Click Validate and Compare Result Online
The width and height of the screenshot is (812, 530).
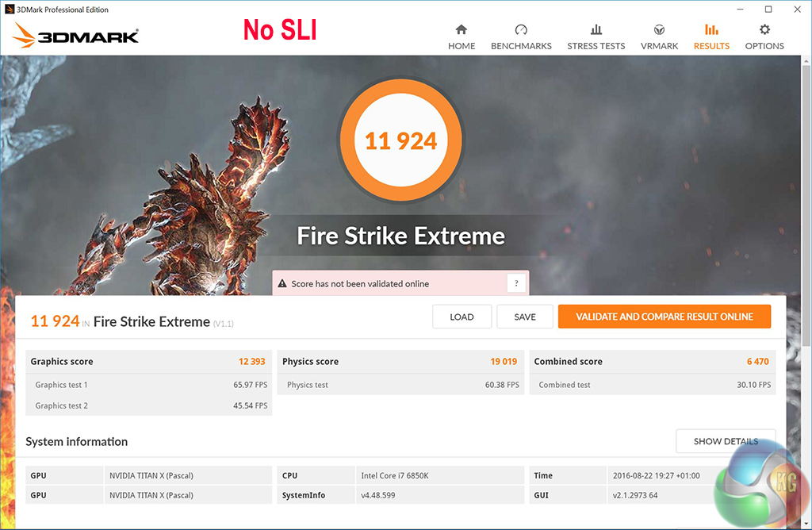click(x=665, y=317)
